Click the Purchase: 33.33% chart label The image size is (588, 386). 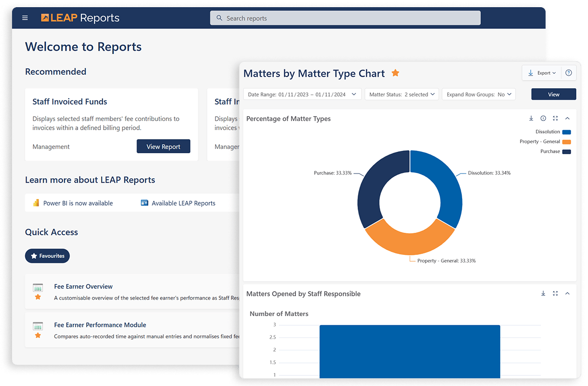click(x=333, y=173)
